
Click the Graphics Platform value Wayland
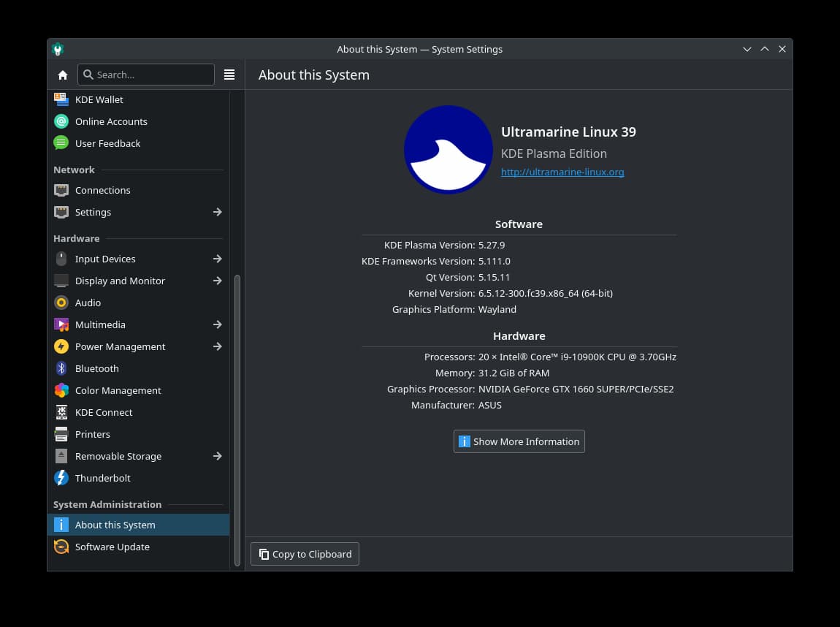(x=497, y=309)
